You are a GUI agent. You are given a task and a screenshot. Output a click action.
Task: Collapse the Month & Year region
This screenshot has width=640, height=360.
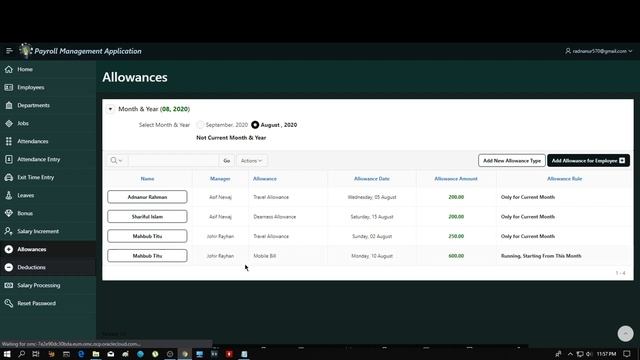point(110,109)
